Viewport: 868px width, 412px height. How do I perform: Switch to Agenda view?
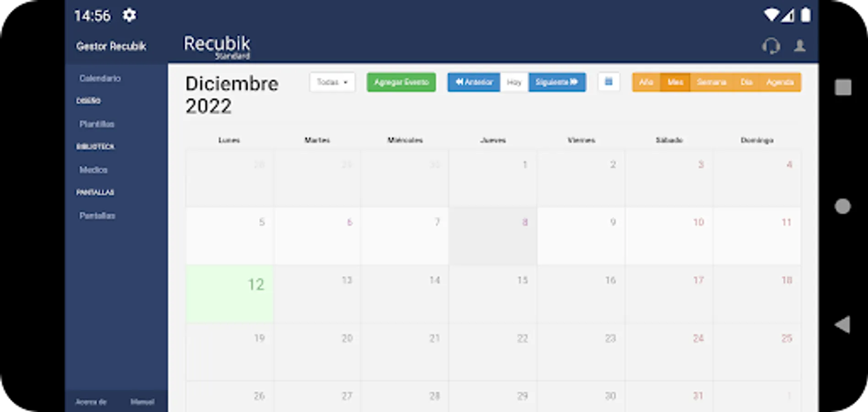click(x=780, y=82)
